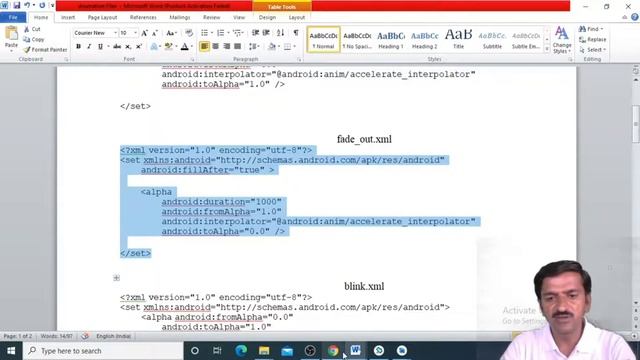
Task: Click the font color button
Action: click(184, 47)
